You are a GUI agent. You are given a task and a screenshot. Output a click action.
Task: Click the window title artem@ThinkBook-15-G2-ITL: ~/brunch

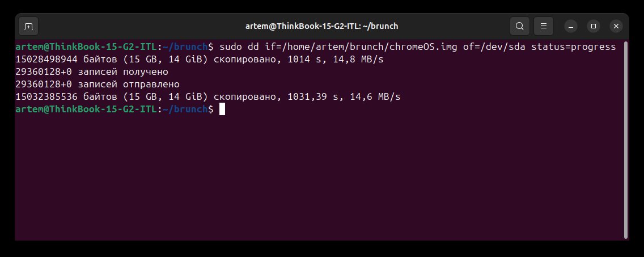(321, 26)
